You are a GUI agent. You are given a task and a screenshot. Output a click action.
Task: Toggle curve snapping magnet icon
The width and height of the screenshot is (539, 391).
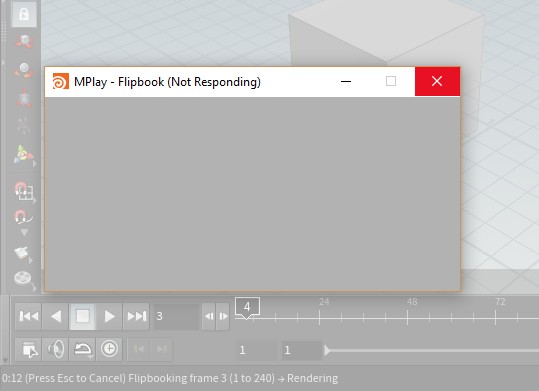click(x=23, y=217)
